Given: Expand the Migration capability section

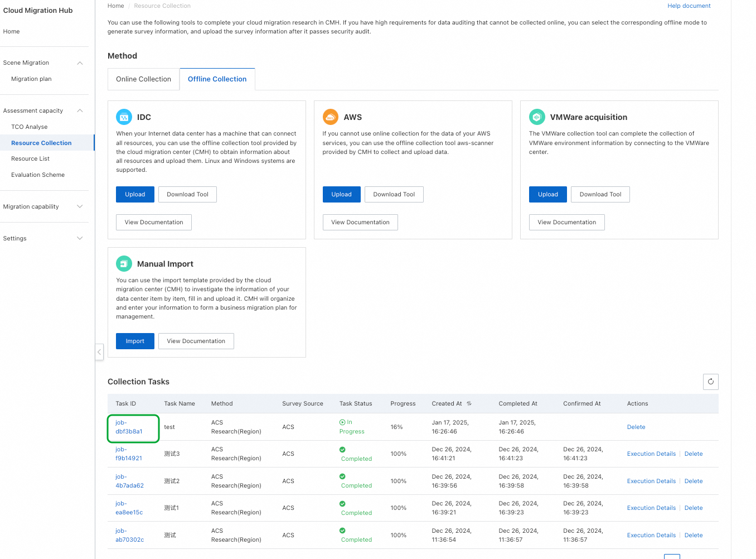Looking at the screenshot, I should point(80,207).
